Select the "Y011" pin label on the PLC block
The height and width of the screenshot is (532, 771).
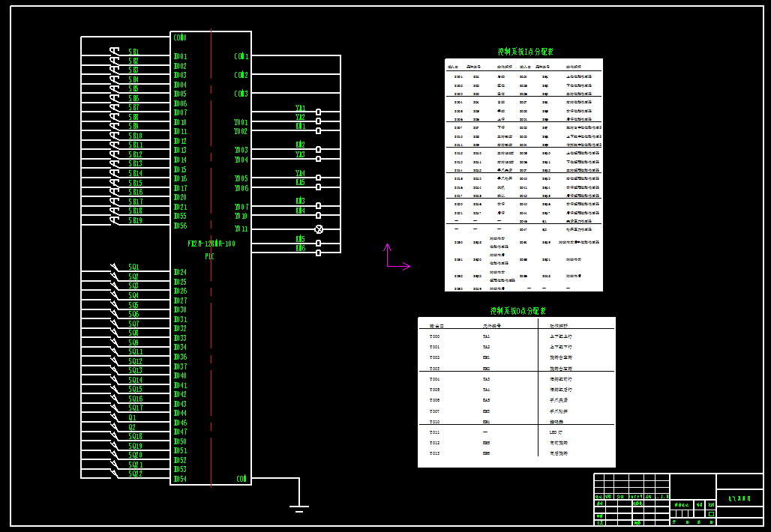(x=241, y=229)
